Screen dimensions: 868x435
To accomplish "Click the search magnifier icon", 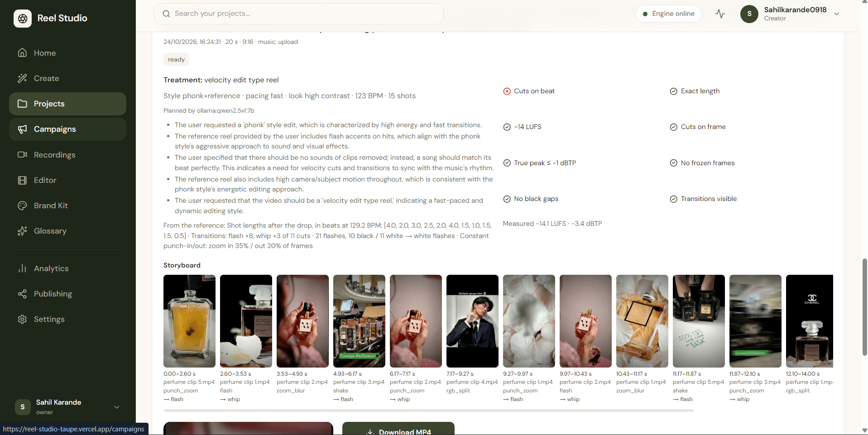I will [x=166, y=14].
